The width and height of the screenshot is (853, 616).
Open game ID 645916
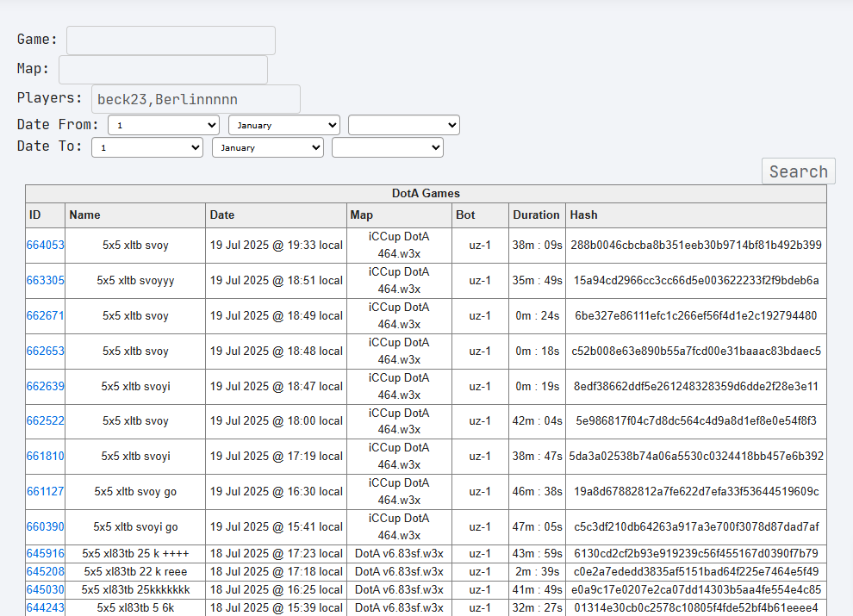click(x=45, y=553)
